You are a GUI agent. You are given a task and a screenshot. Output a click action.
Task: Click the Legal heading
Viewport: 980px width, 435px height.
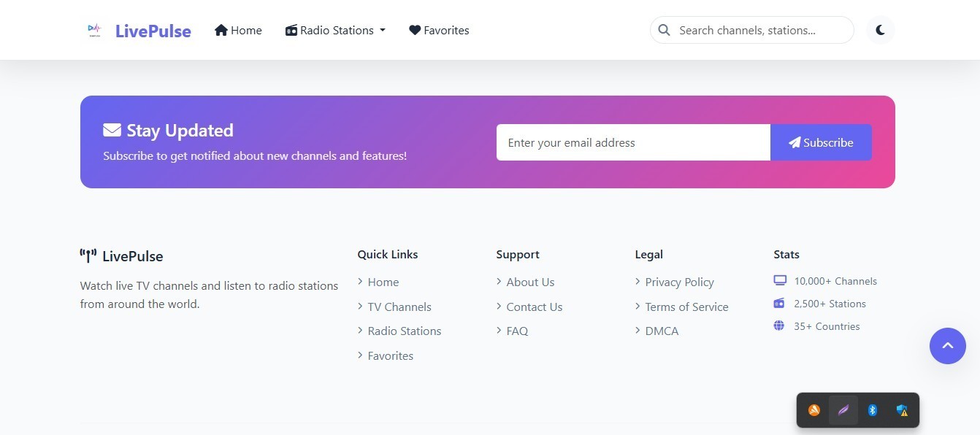[x=649, y=254]
